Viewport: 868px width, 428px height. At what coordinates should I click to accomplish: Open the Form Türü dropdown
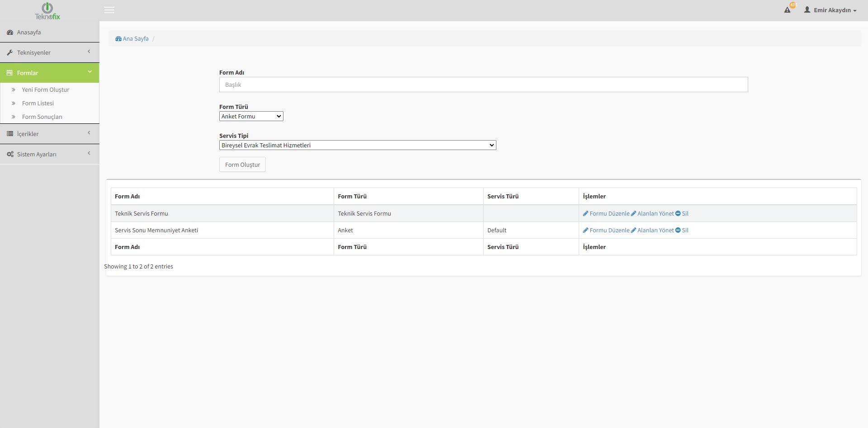click(251, 117)
